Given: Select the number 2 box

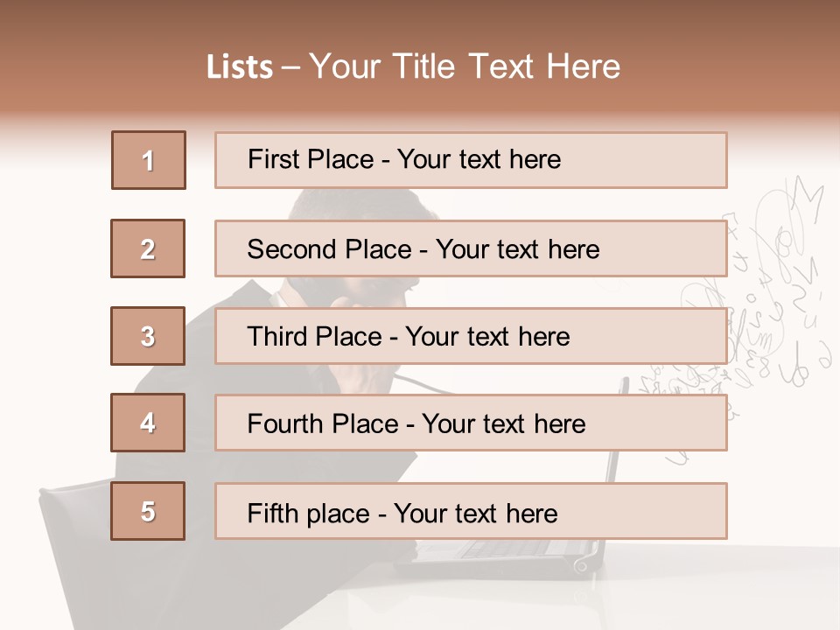Looking at the screenshot, I should pyautogui.click(x=148, y=248).
